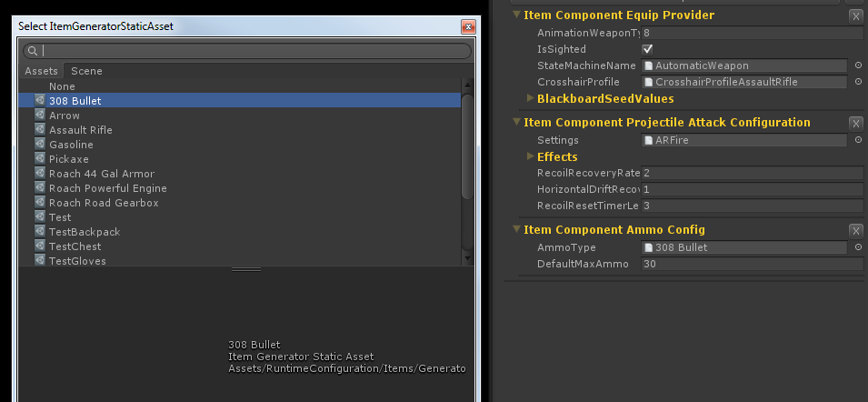Collapse Item Component Projectile Attack Configuration section
The width and height of the screenshot is (868, 402).
coord(517,123)
